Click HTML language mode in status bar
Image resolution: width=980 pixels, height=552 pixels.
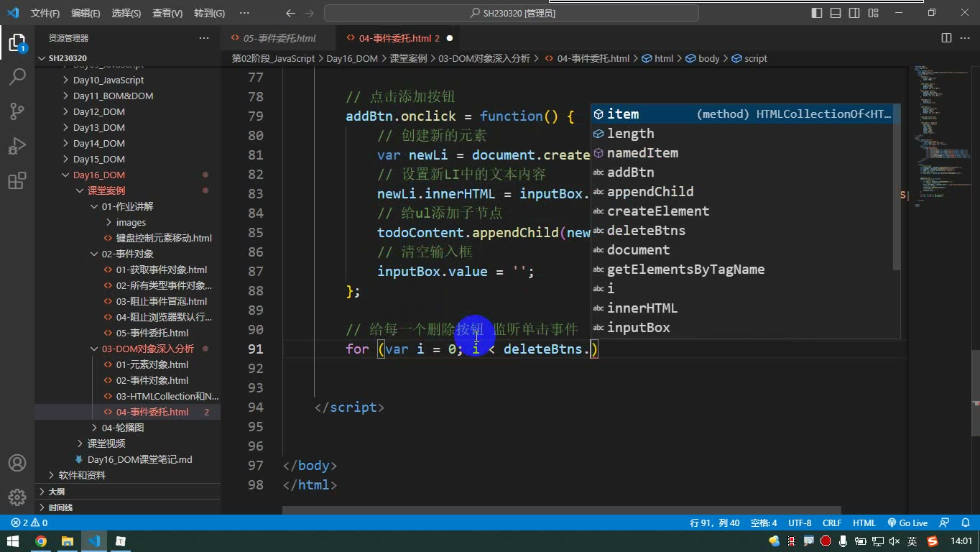[x=864, y=523]
